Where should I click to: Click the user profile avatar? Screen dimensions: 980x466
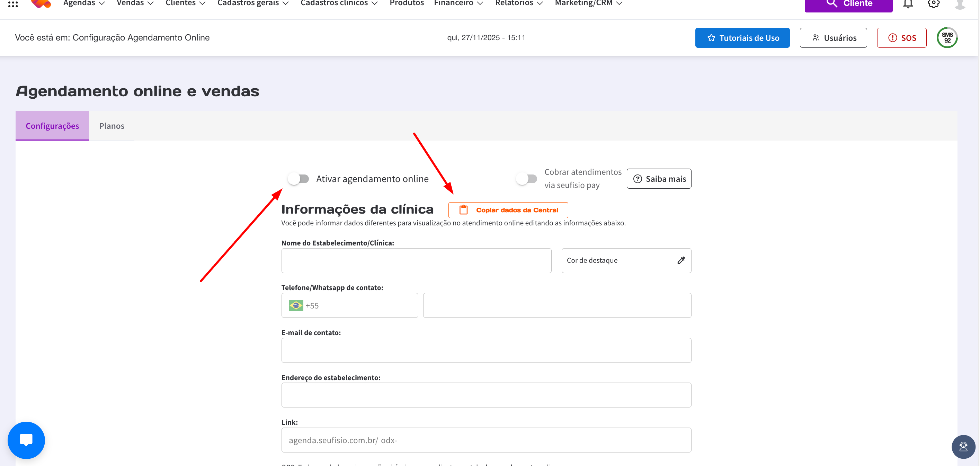click(x=960, y=4)
